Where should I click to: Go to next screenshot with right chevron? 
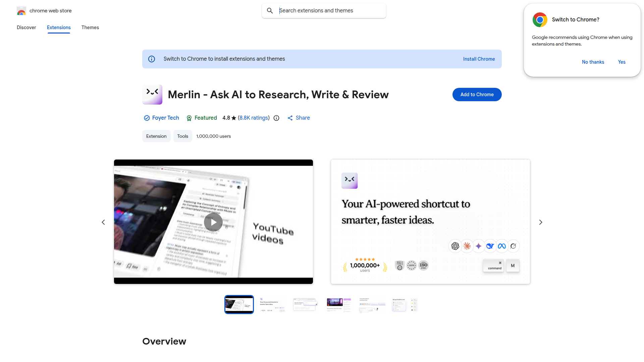540,222
